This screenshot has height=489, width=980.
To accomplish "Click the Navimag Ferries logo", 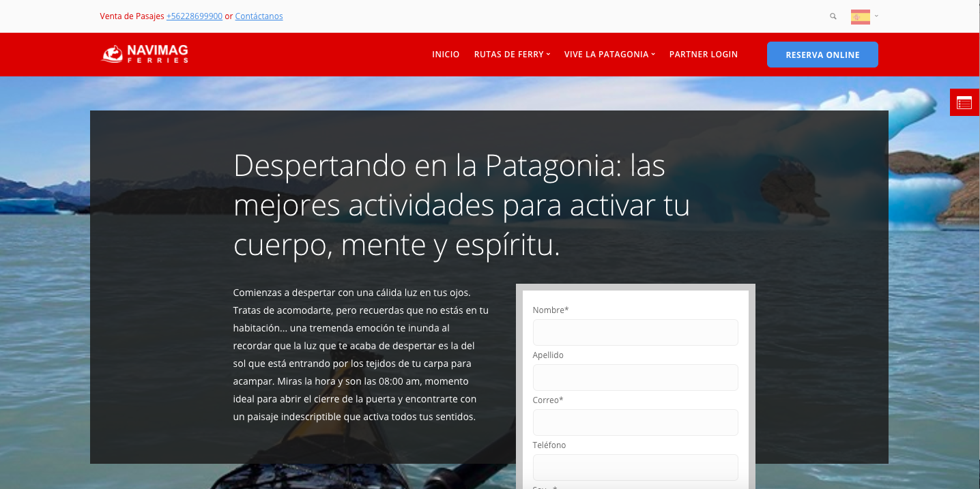I will click(145, 54).
